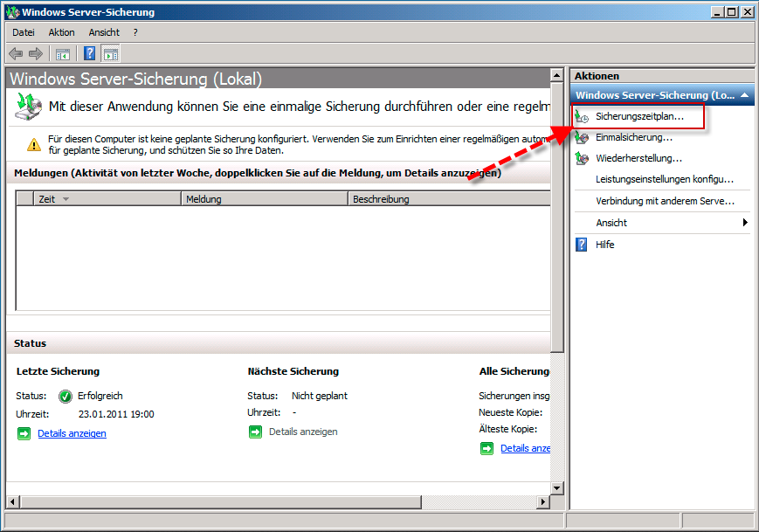Click the Hilfe icon in the Aktionen pane
Viewport: 759px width, 532px height.
(582, 245)
